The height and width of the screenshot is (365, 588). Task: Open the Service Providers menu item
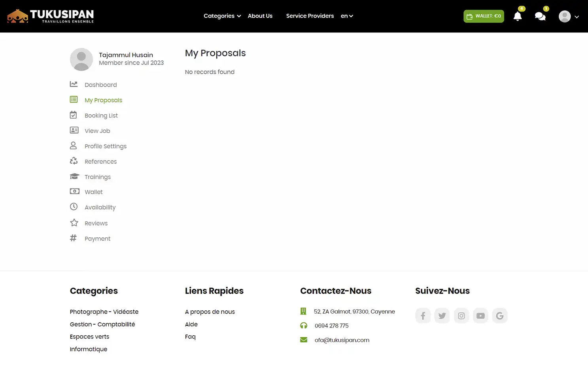coord(310,16)
